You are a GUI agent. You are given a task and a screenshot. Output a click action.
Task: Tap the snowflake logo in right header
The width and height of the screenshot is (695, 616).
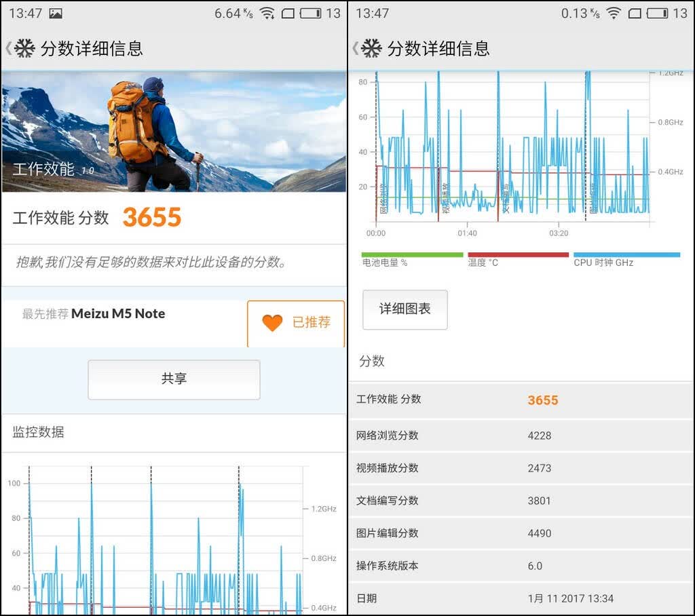point(371,48)
